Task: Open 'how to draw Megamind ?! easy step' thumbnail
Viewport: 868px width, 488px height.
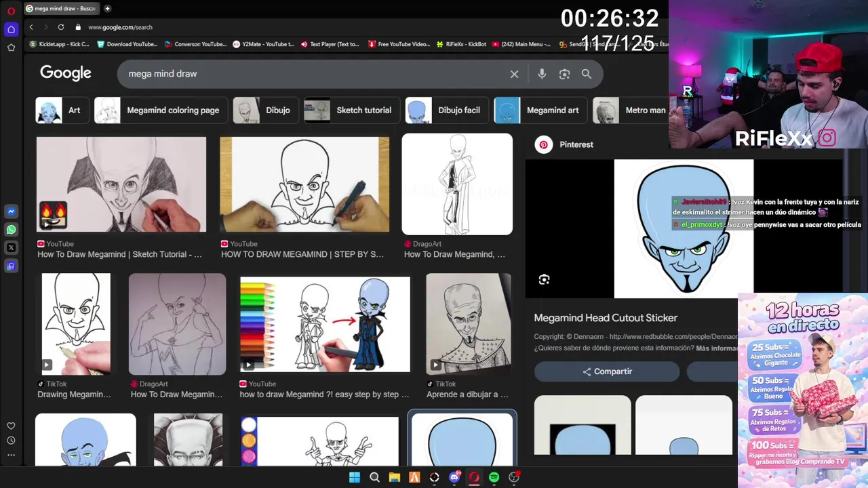Action: (x=325, y=324)
